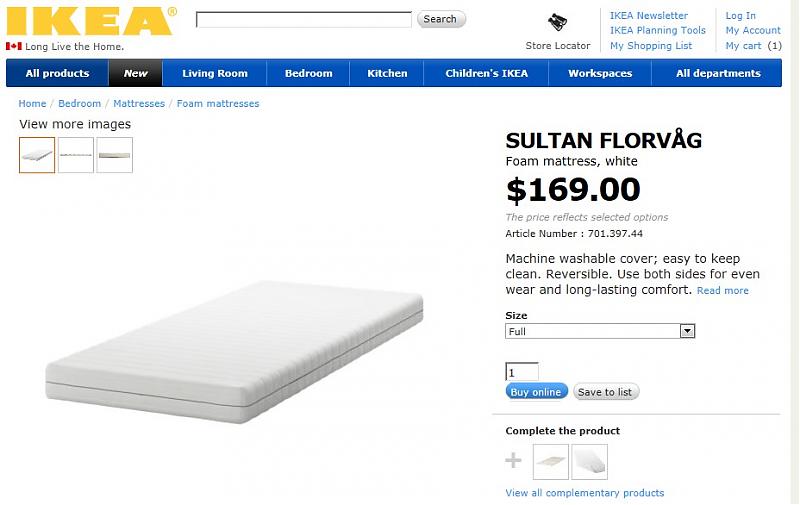Click the Buy online button
The height and width of the screenshot is (505, 800).
pyautogui.click(x=537, y=392)
